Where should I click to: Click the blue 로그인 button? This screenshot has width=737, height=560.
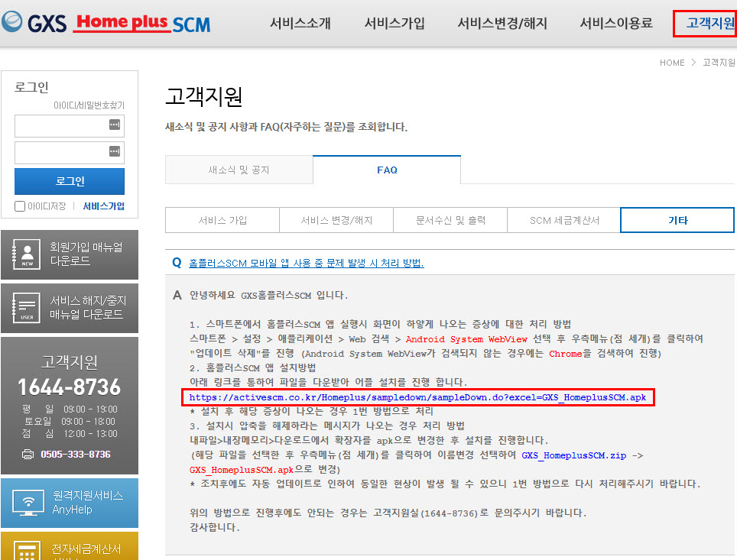[70, 181]
